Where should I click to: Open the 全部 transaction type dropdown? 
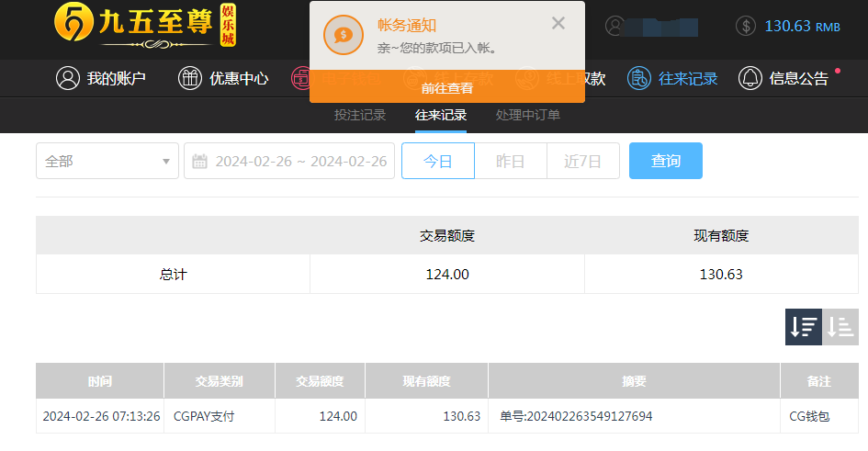[107, 161]
